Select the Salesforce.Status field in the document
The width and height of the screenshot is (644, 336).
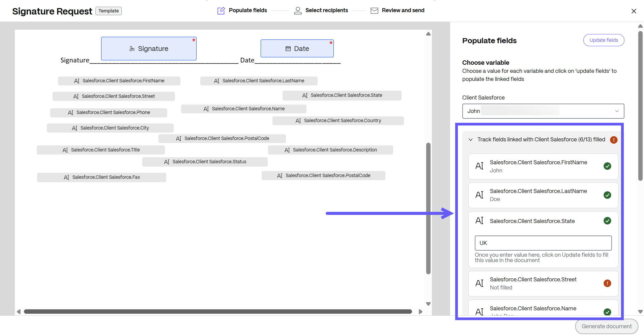[205, 162]
